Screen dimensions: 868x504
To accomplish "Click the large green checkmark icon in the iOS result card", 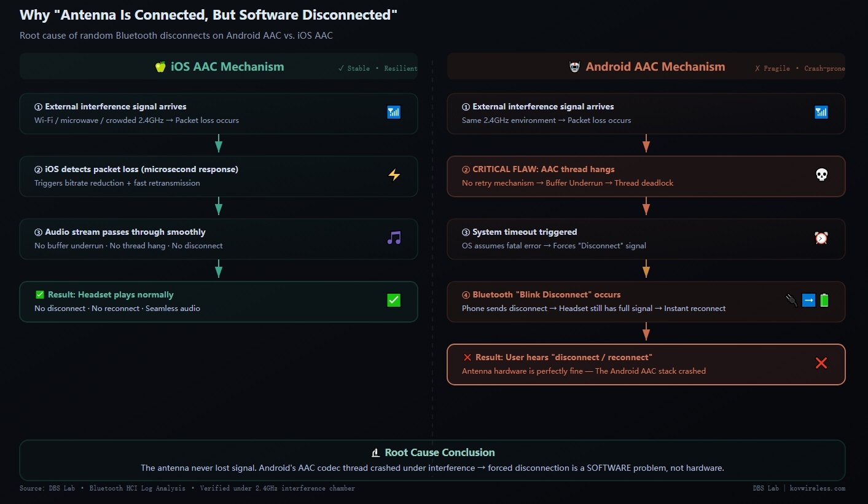I will pyautogui.click(x=394, y=301).
